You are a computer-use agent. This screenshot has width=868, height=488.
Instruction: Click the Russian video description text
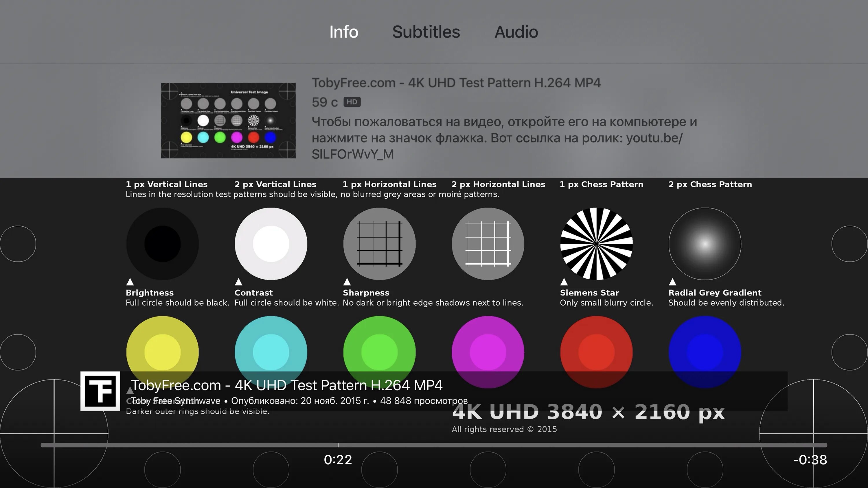pyautogui.click(x=504, y=138)
